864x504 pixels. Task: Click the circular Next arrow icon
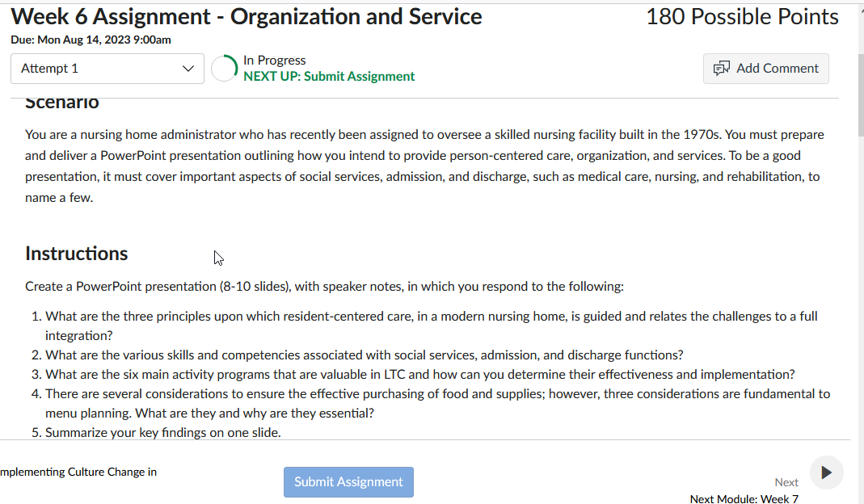pyautogui.click(x=826, y=472)
